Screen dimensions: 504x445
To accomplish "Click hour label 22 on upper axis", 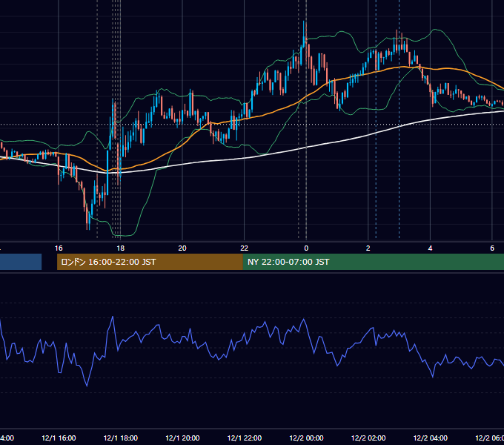I will click(x=245, y=248).
